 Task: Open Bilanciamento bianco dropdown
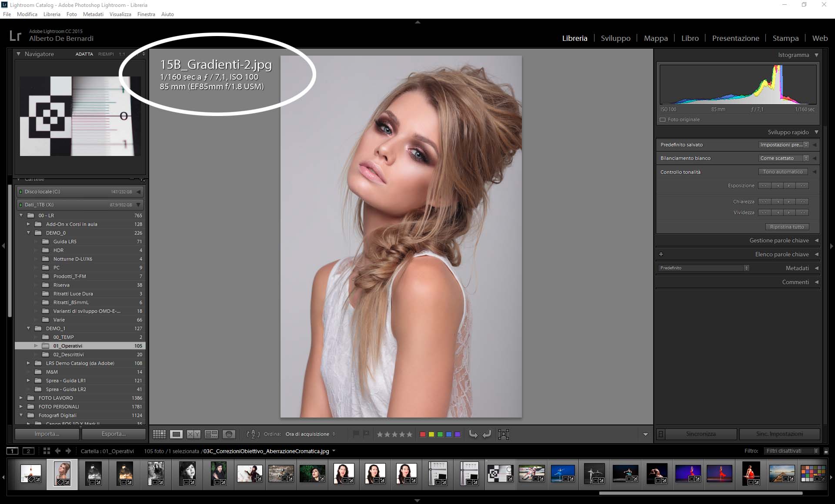784,158
